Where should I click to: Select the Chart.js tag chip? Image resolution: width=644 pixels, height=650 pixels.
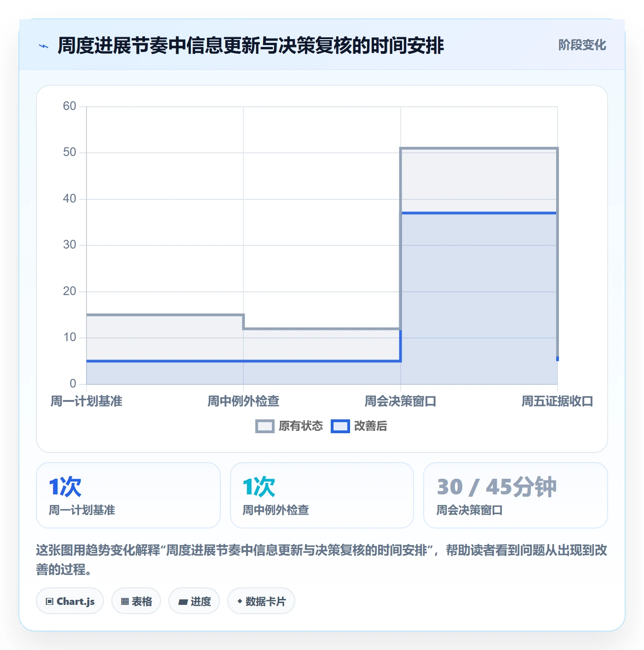pyautogui.click(x=70, y=601)
